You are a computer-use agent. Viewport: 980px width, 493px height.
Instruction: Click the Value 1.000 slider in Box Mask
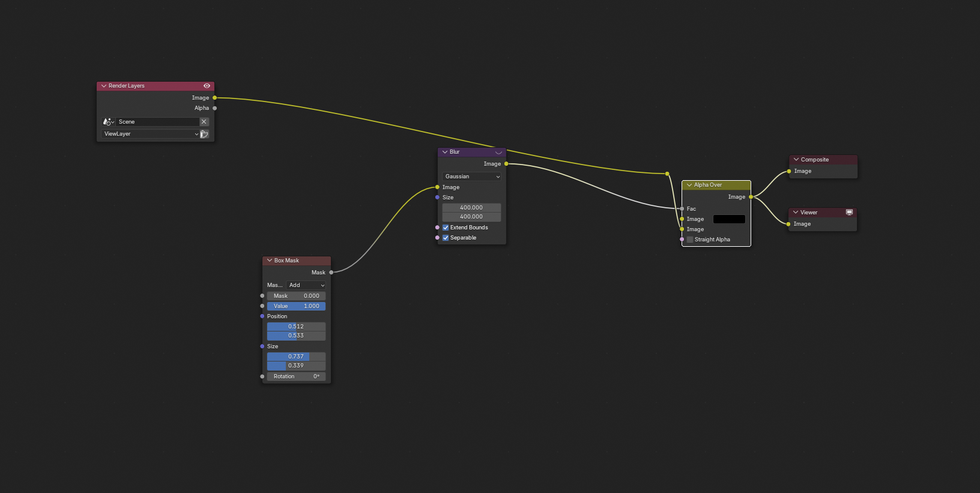pos(297,306)
